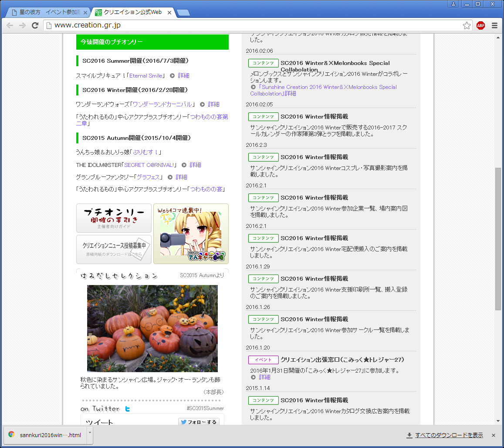Open the Chrome hamburger menu

click(x=494, y=25)
